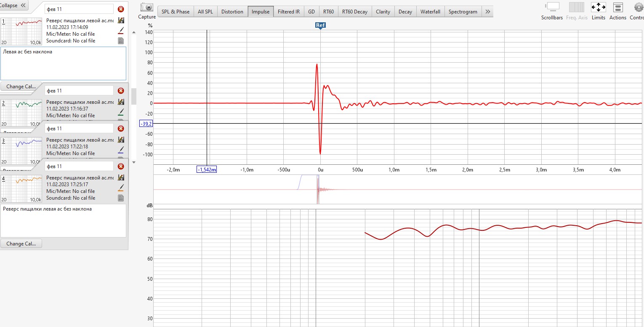
Task: Click measurement 2 save/ruler icon
Action: (121, 102)
